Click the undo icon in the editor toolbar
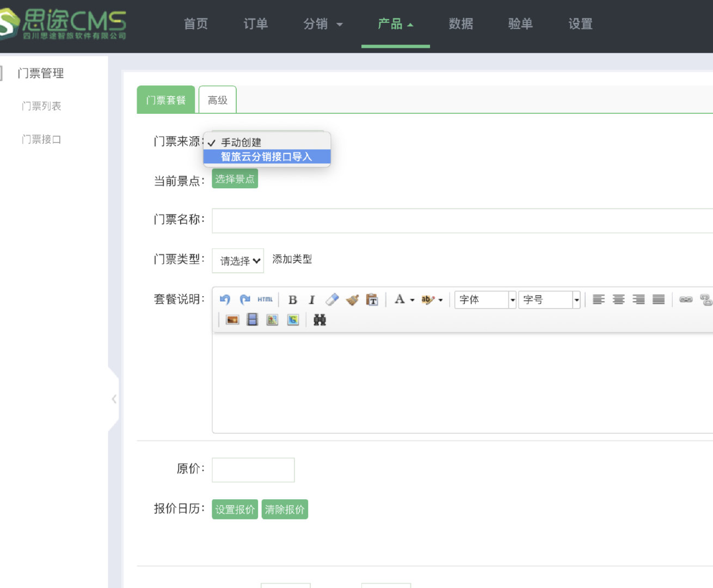713x588 pixels. pos(225,299)
